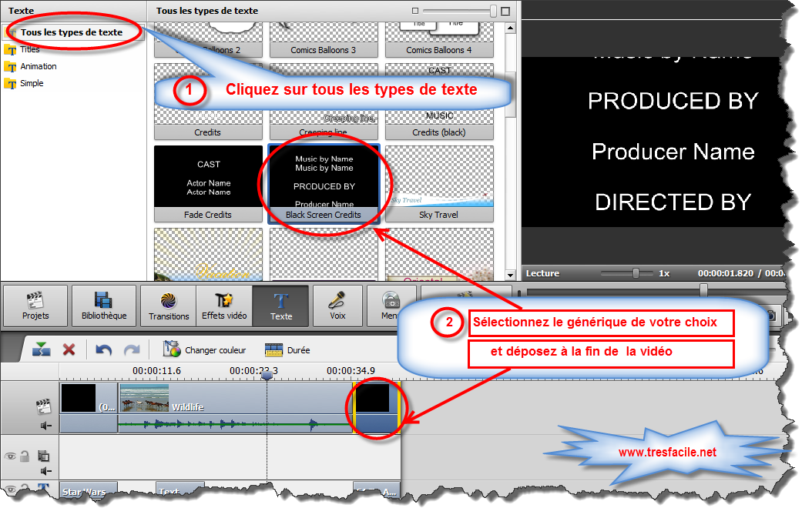The image size is (812, 518).
Task: Delete the clip with the red X icon
Action: coord(69,349)
